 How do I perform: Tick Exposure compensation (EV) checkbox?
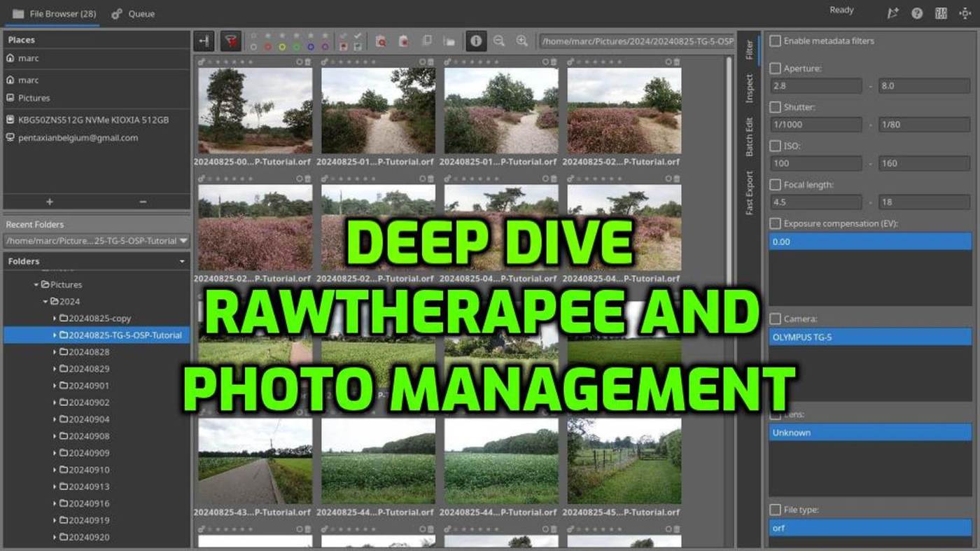click(x=775, y=223)
